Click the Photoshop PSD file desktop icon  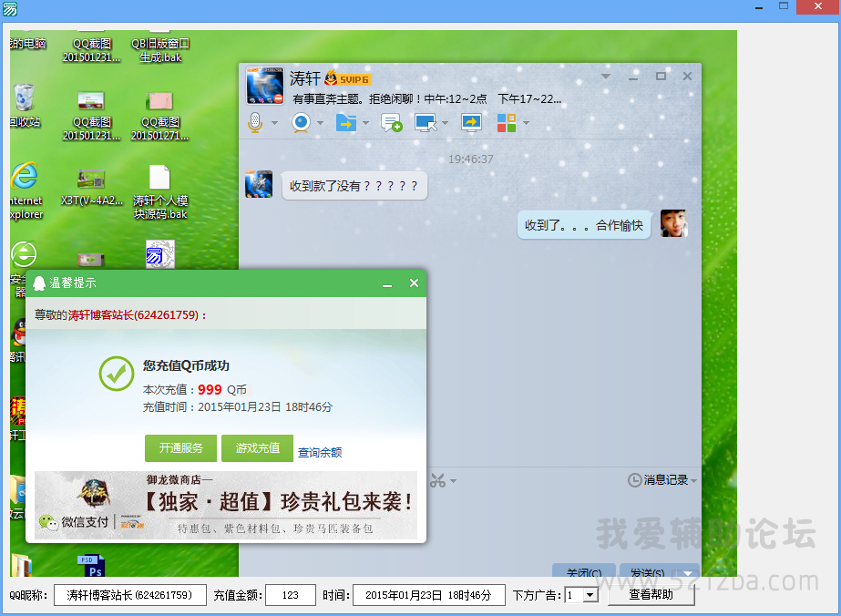pyautogui.click(x=91, y=566)
